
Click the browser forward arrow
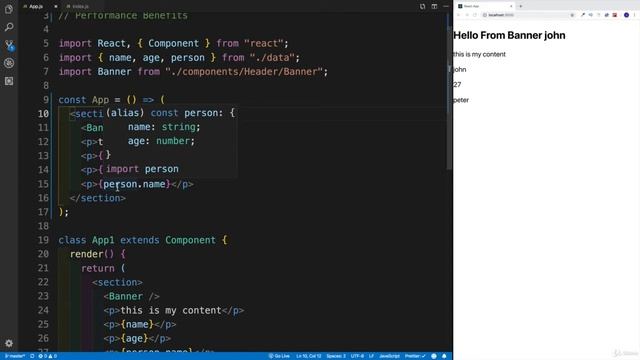click(x=467, y=15)
